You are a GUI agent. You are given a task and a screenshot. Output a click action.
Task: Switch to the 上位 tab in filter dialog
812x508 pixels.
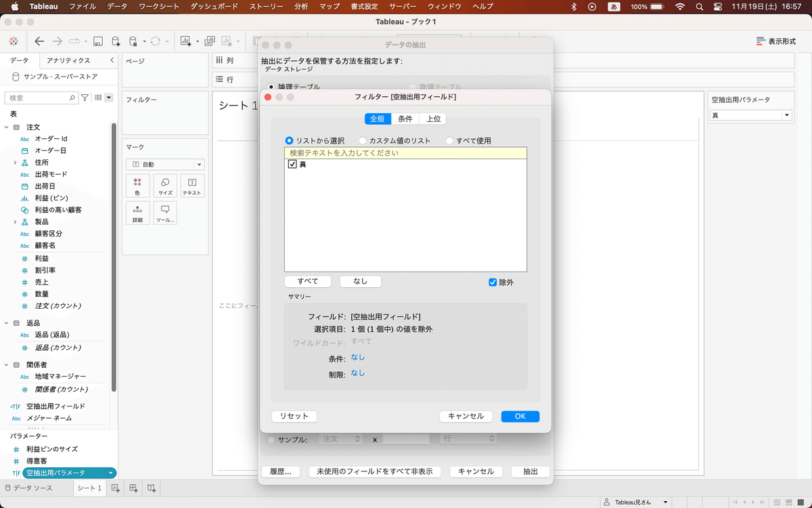coord(433,119)
